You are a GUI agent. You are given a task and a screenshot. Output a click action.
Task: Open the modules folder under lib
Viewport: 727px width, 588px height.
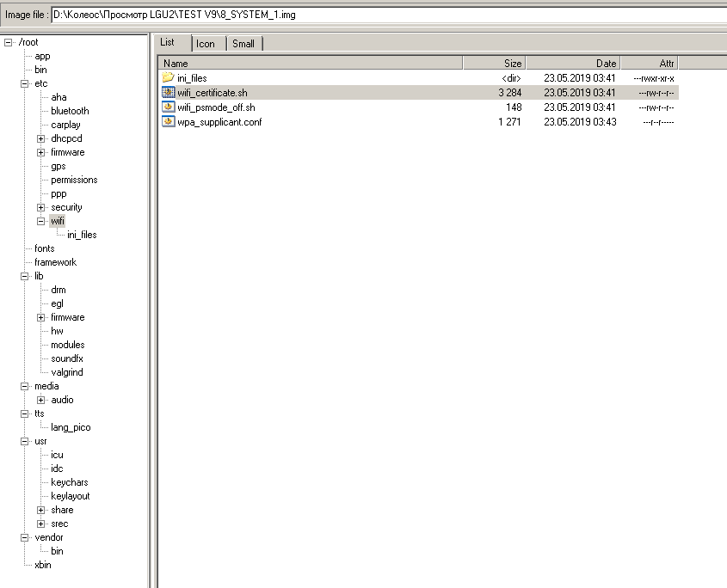(68, 345)
